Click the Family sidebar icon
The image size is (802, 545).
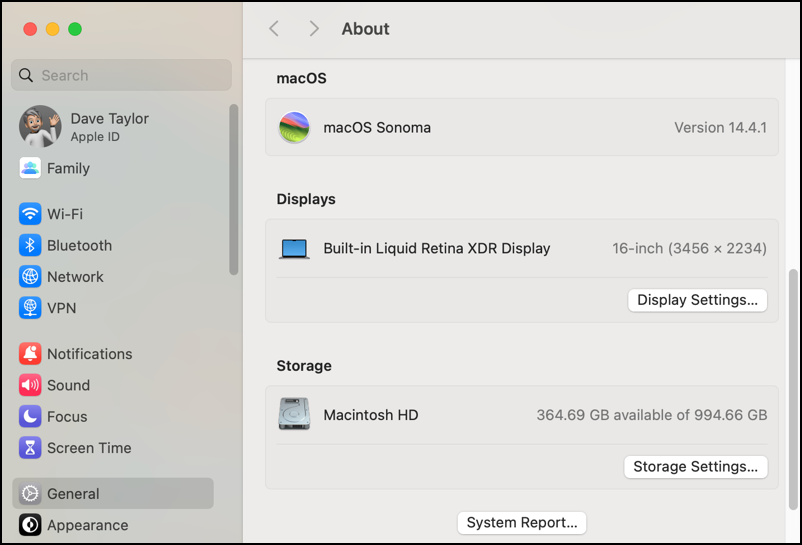30,168
